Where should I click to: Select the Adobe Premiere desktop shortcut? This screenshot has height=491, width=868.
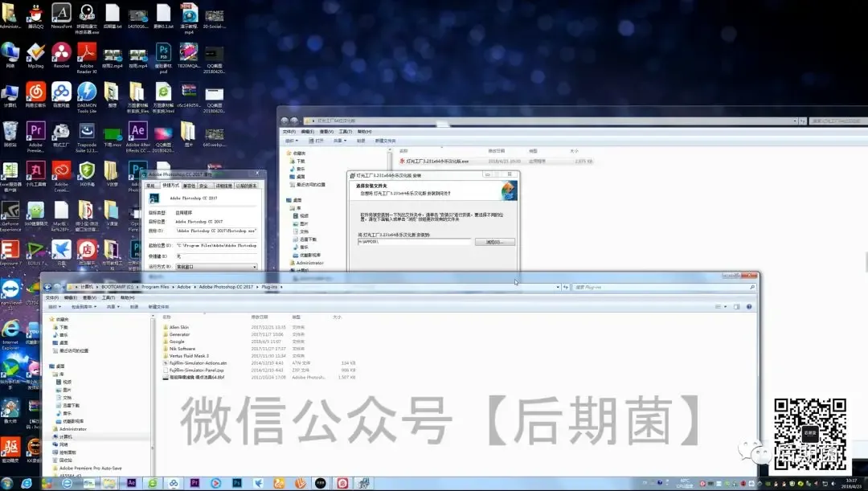coord(35,137)
